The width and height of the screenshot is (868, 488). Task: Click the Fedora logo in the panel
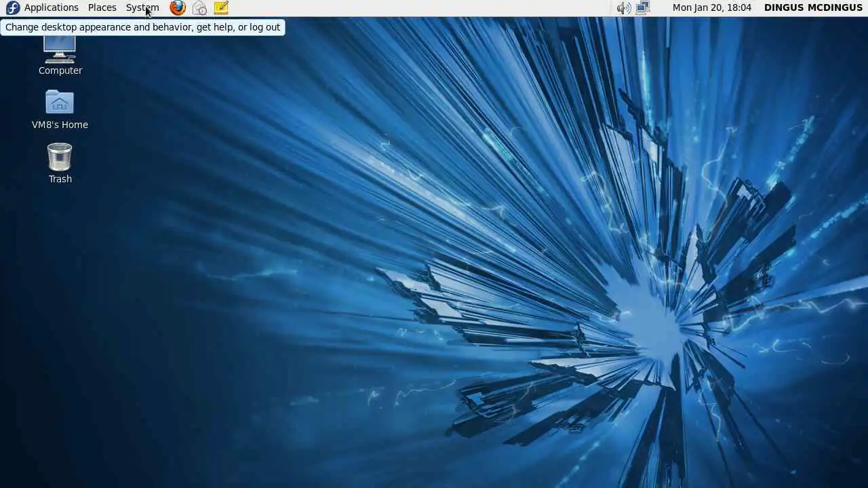(12, 7)
